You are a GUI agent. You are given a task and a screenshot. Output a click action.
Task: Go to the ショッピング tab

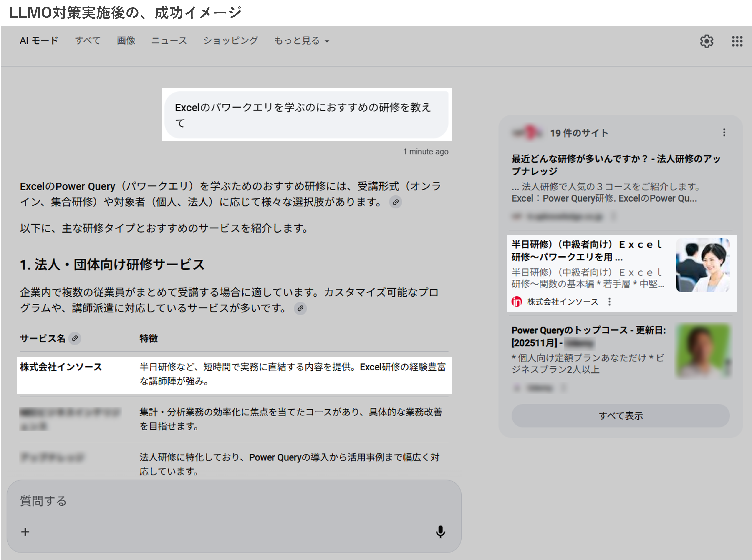pyautogui.click(x=230, y=41)
